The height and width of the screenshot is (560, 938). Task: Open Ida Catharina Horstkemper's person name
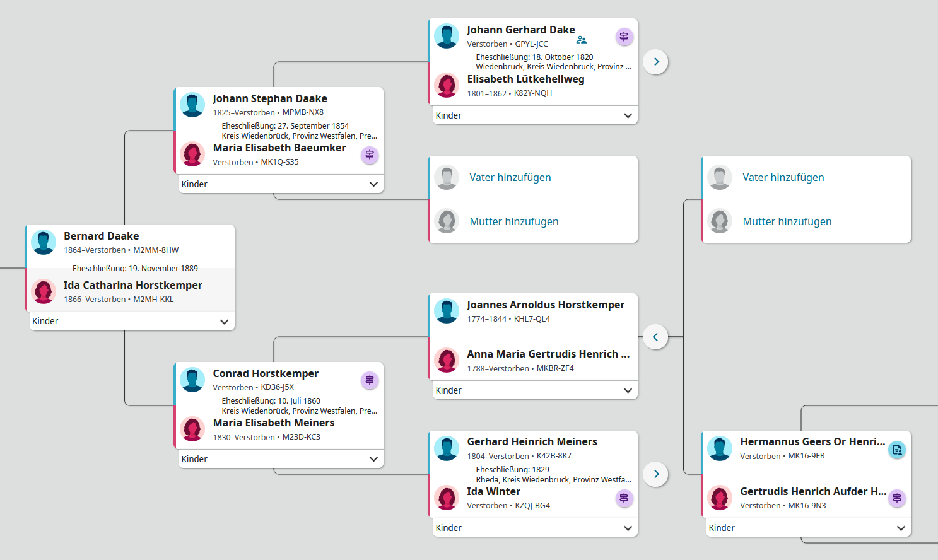132,285
